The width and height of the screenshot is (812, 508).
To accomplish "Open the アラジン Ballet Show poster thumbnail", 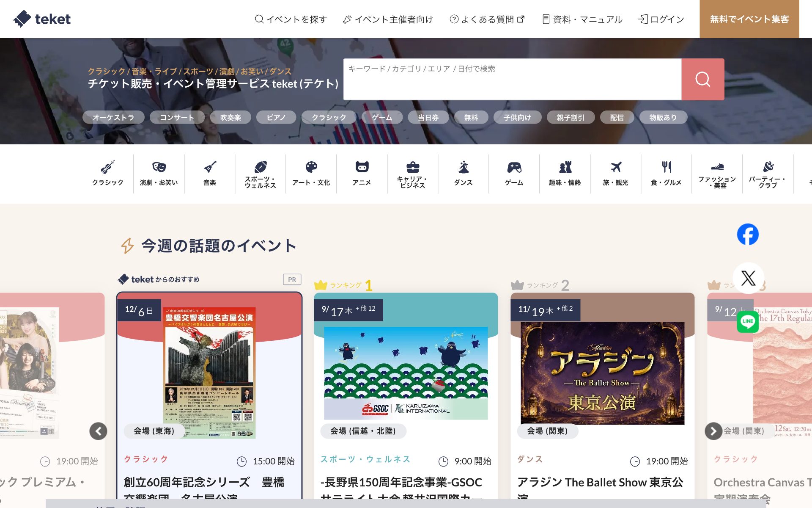I will pos(602,373).
